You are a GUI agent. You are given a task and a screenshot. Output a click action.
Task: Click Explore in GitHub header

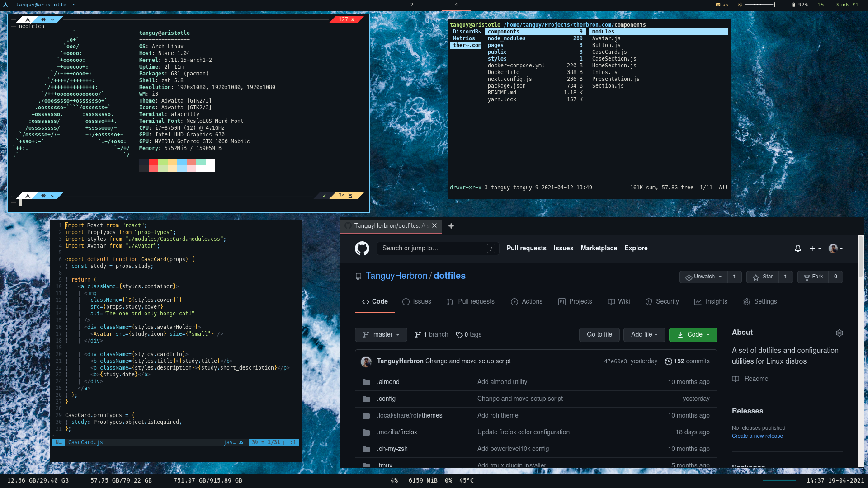[x=636, y=249]
